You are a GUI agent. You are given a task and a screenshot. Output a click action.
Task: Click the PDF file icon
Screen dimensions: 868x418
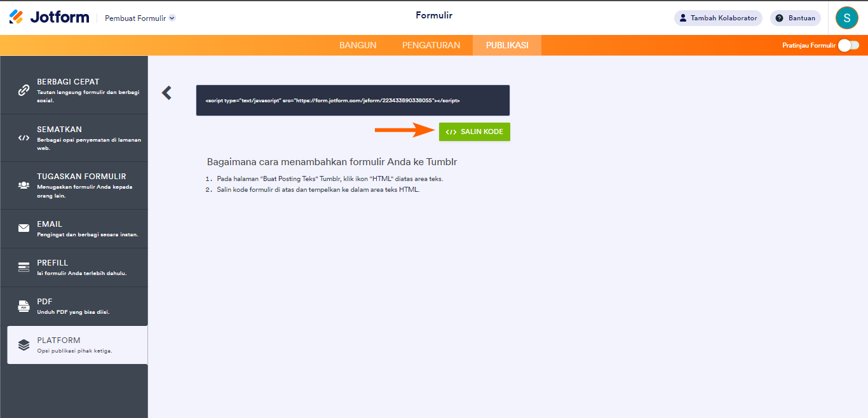(x=24, y=306)
